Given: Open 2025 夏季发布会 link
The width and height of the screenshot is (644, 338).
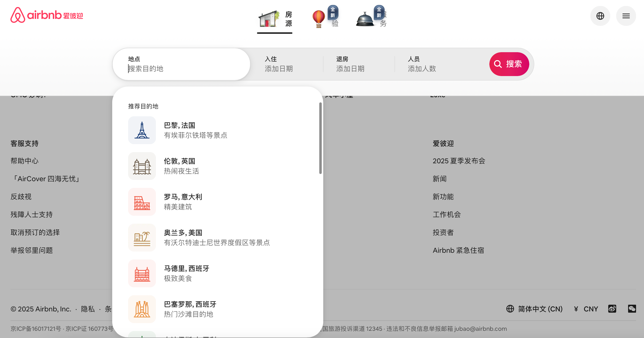Looking at the screenshot, I should coord(459,161).
